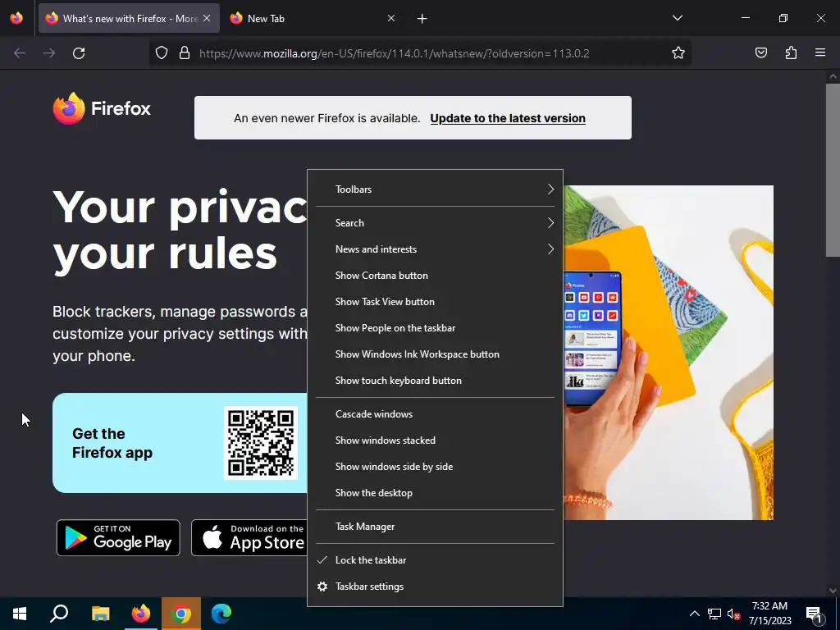Click Update to the latest version link
The width and height of the screenshot is (840, 630).
tap(507, 118)
